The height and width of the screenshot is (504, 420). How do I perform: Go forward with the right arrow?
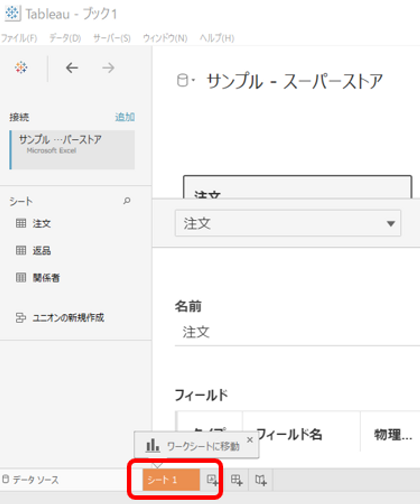tap(108, 68)
